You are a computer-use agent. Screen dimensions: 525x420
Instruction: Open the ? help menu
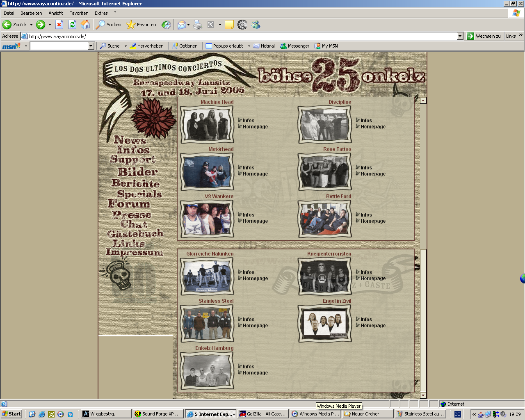pos(115,13)
